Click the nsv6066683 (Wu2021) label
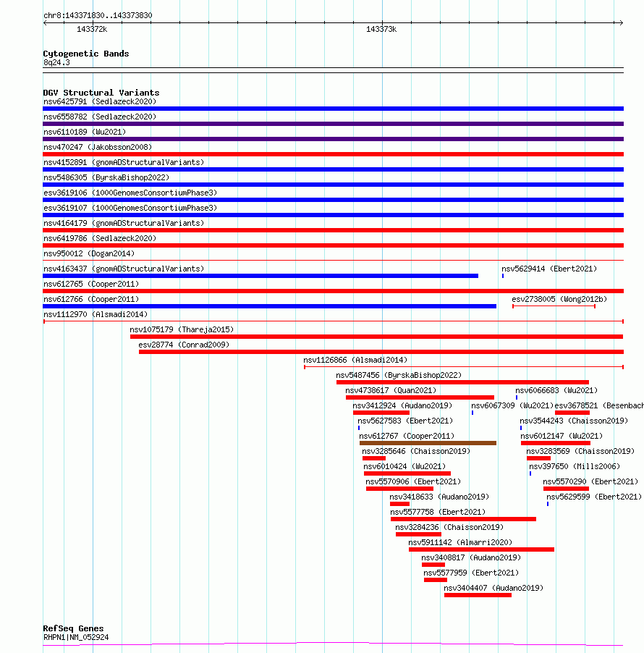This screenshot has height=653, width=644. (556, 391)
